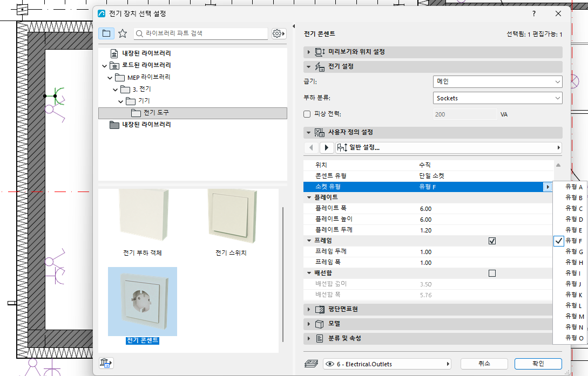This screenshot has width=588, height=376.
Task: Pick 유형 G socket type option
Action: pyautogui.click(x=570, y=252)
